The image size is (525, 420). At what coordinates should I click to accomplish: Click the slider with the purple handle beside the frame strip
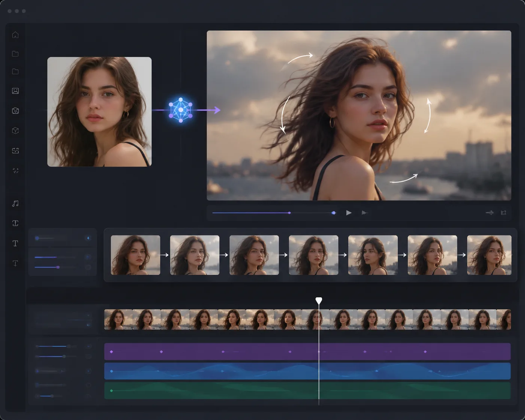[x=55, y=267]
